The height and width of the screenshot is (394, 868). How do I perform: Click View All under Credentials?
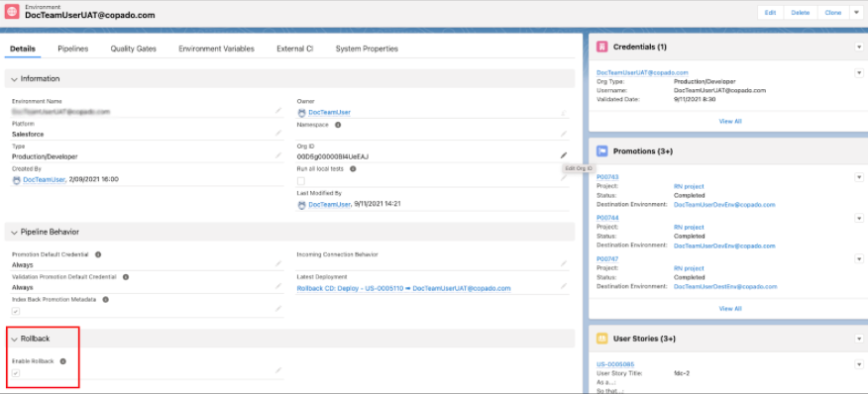click(x=730, y=121)
